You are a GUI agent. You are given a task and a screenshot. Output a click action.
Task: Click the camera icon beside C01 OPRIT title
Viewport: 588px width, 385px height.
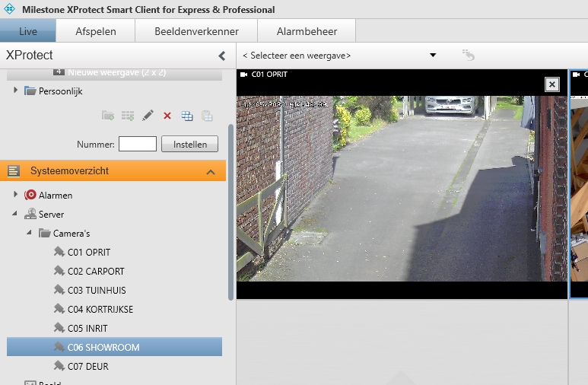243,75
